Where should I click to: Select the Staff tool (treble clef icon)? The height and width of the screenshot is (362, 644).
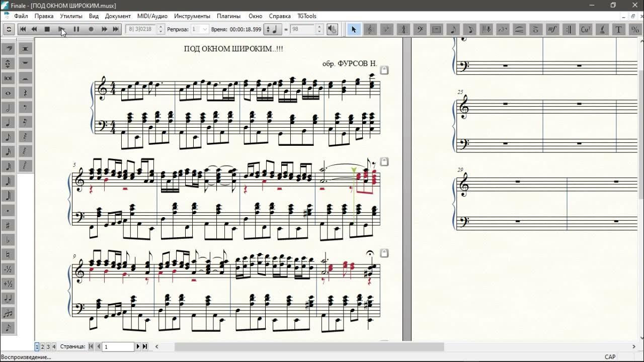pos(370,29)
